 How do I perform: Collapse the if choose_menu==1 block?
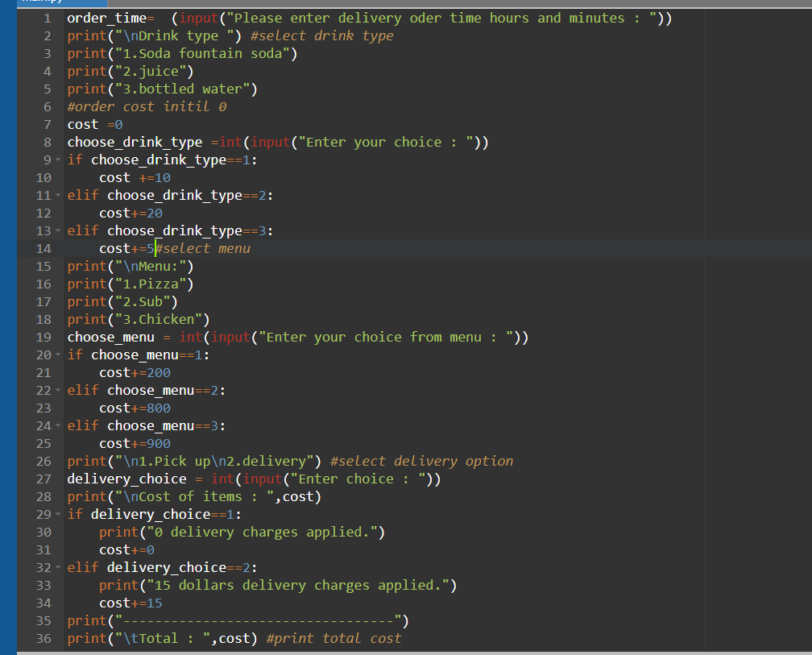[x=59, y=354]
